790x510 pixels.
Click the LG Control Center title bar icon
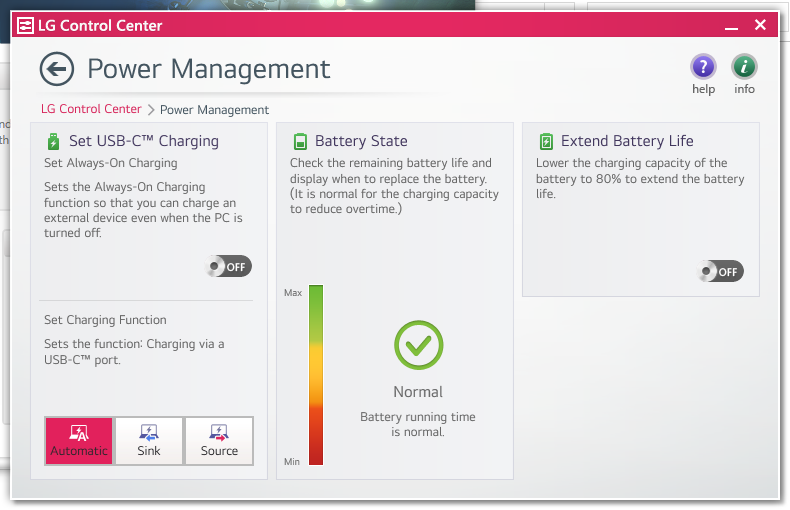(x=25, y=25)
